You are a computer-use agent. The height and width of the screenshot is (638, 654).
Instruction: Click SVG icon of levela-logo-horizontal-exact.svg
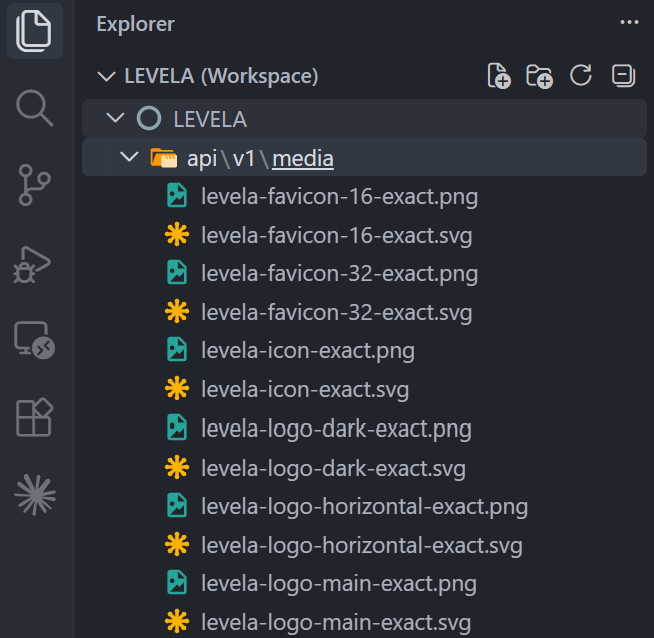point(177,544)
